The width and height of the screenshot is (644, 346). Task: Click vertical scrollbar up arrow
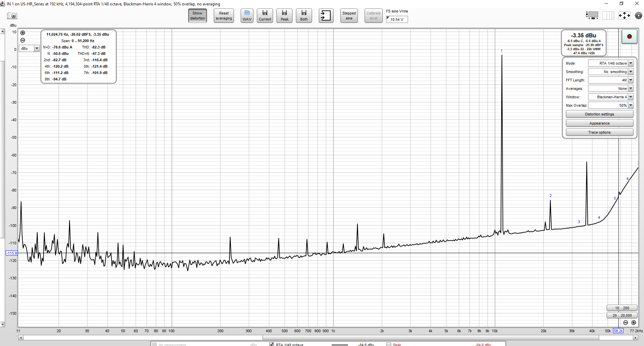[x=2, y=31]
